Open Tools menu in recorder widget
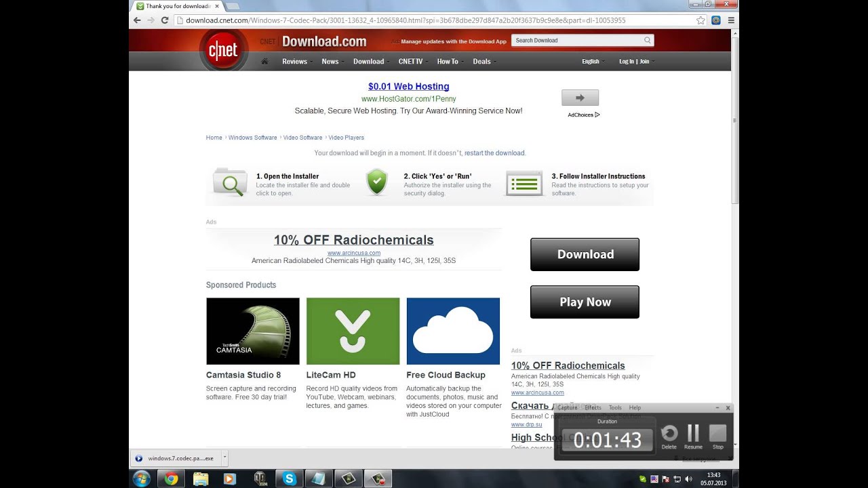868x488 pixels. [615, 407]
